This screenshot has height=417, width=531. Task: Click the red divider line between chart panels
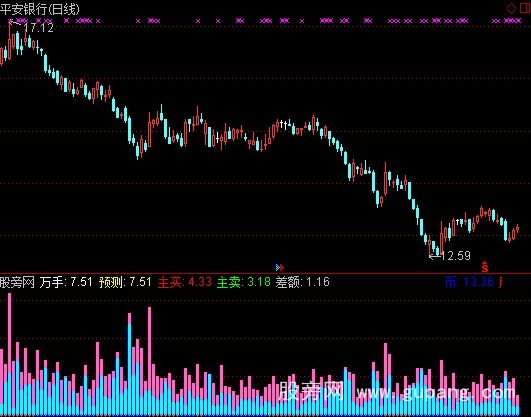pos(266,273)
